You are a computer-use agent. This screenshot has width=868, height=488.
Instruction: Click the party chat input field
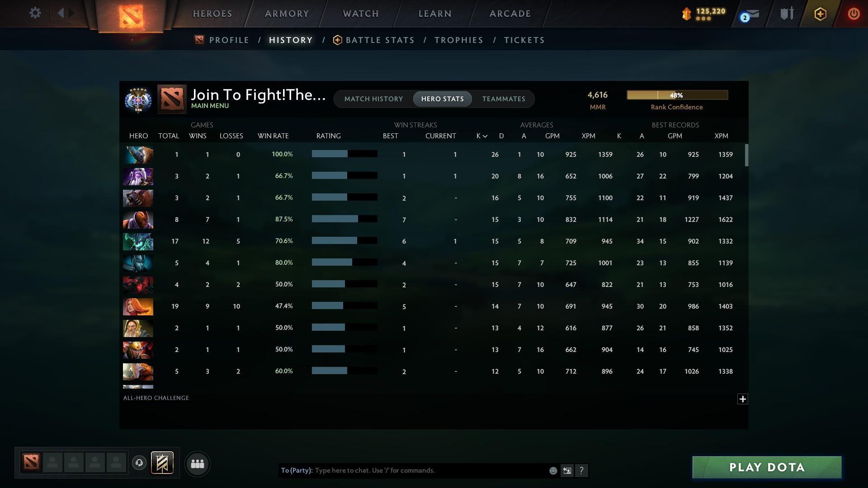[x=429, y=470]
